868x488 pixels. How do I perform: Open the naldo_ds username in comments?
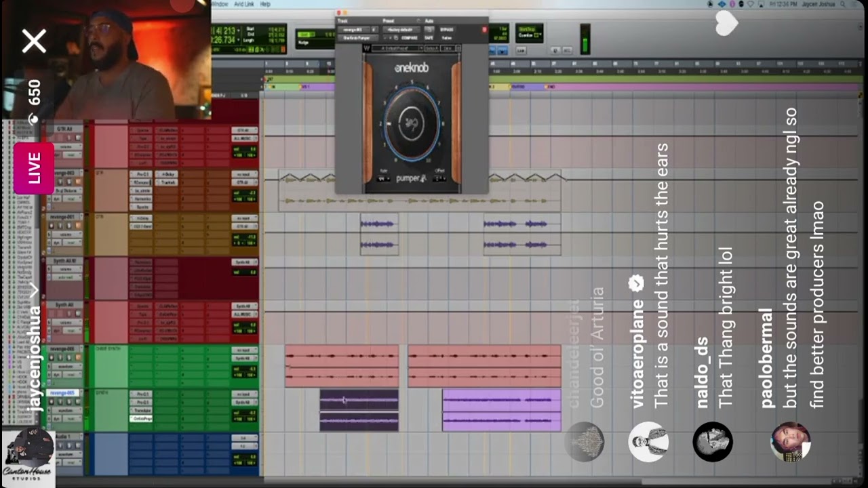[703, 373]
